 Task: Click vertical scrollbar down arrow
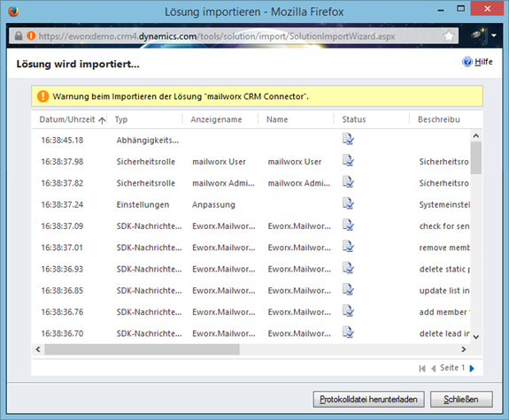[x=476, y=337]
